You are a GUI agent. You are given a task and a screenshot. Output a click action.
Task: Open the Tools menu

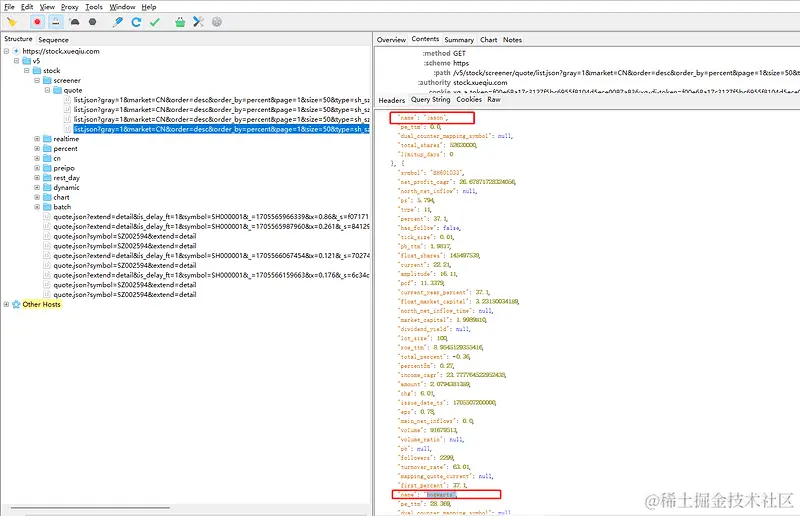coord(94,7)
